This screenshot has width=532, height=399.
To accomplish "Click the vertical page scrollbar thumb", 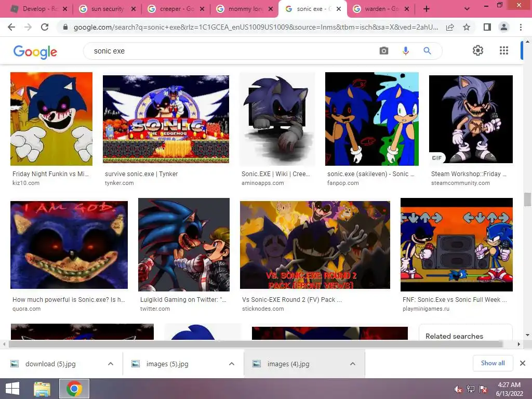I will point(527,199).
